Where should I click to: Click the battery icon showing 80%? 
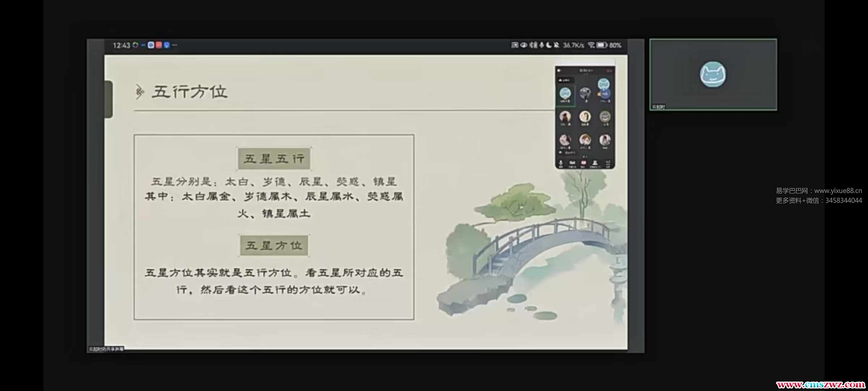[x=602, y=45]
